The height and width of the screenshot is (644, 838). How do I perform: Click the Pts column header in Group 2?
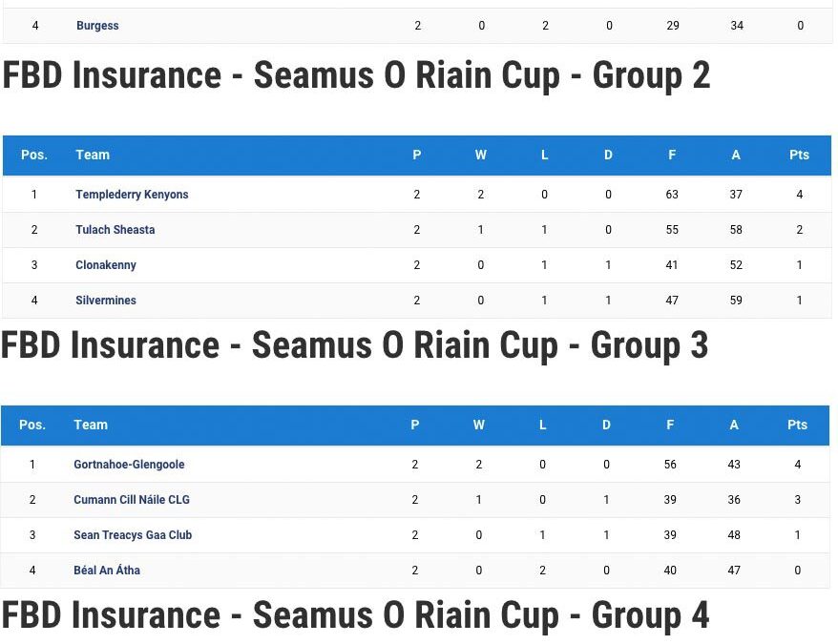pos(800,155)
